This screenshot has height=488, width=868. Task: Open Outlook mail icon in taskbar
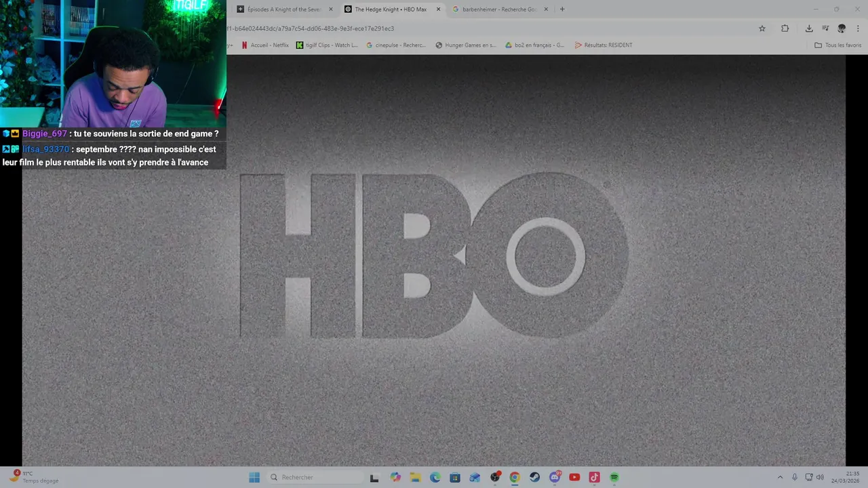pyautogui.click(x=475, y=477)
